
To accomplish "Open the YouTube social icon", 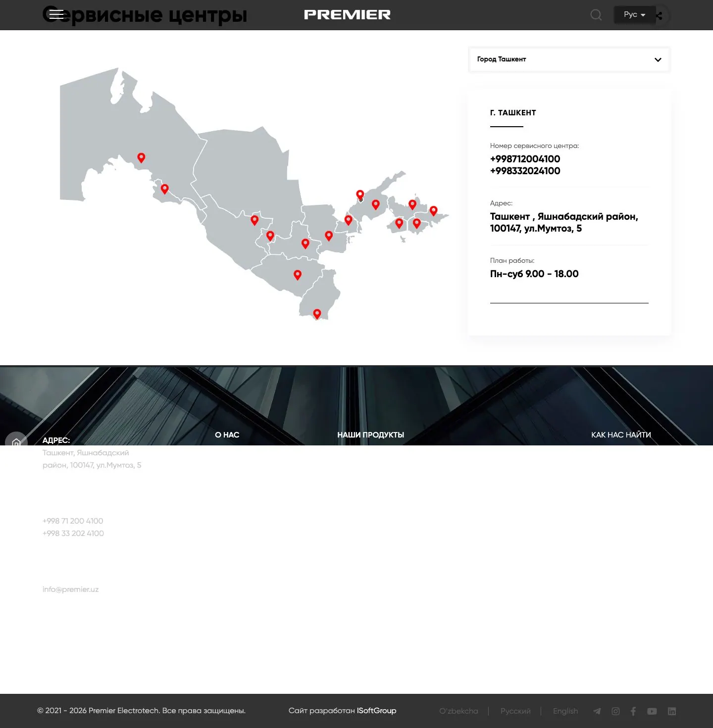I will (x=652, y=711).
